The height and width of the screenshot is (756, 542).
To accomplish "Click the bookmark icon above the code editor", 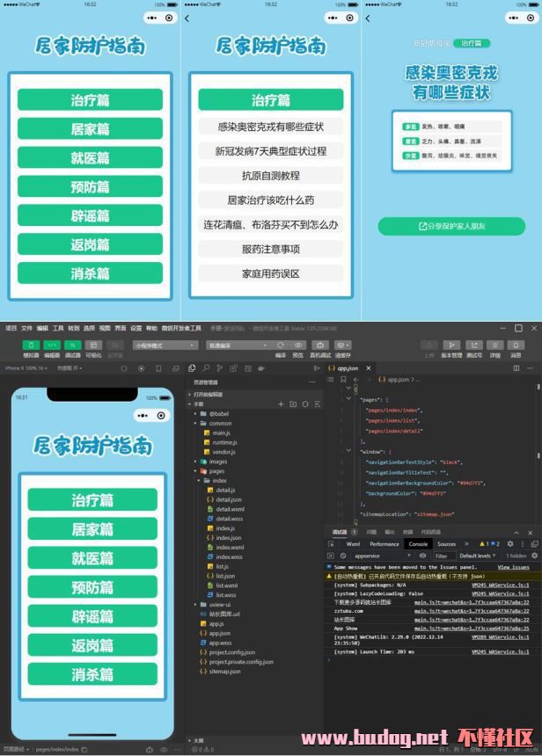I will point(342,380).
